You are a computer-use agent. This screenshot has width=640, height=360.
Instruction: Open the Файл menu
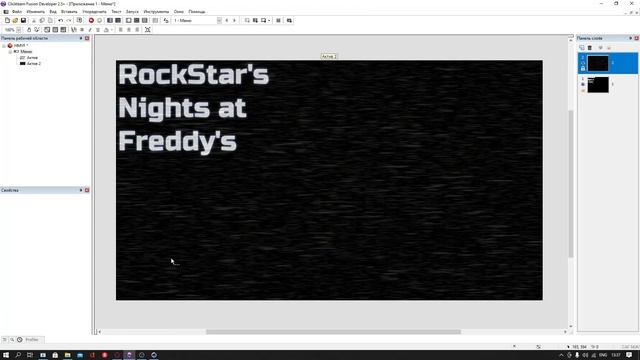click(x=17, y=12)
